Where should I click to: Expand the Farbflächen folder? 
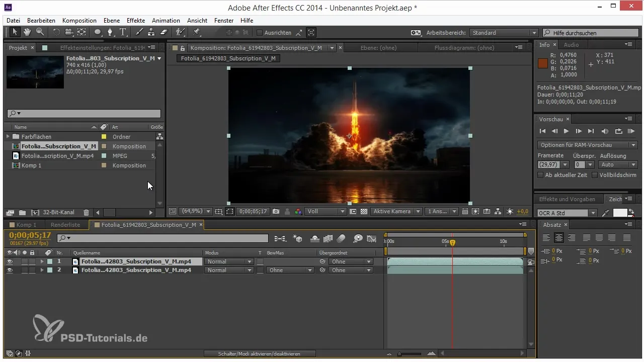pyautogui.click(x=8, y=136)
